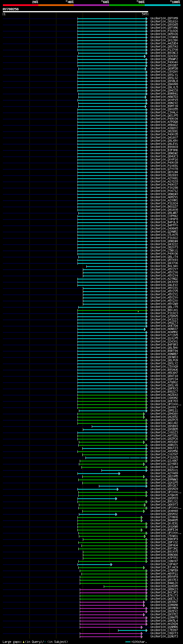Image resolution: width=183 pixels, height=644 pixels.
Task: Select hit label UniRef100_A9NIV2
Action: pos(164,103)
